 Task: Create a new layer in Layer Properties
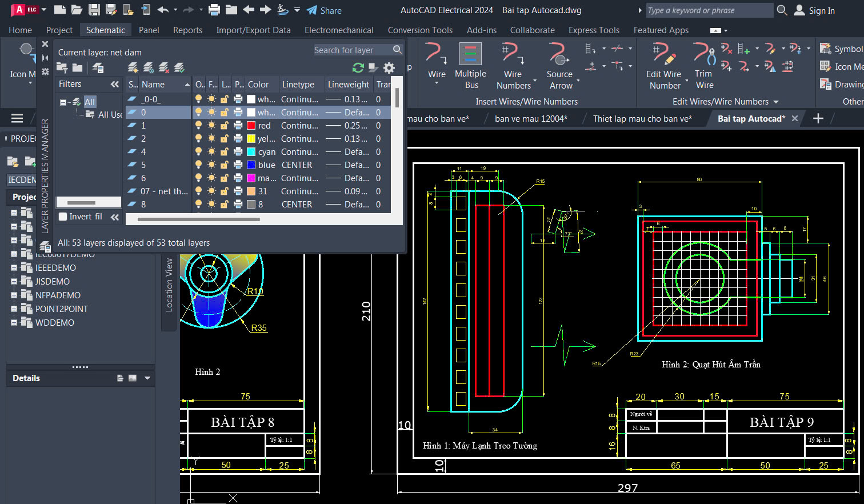coord(133,67)
